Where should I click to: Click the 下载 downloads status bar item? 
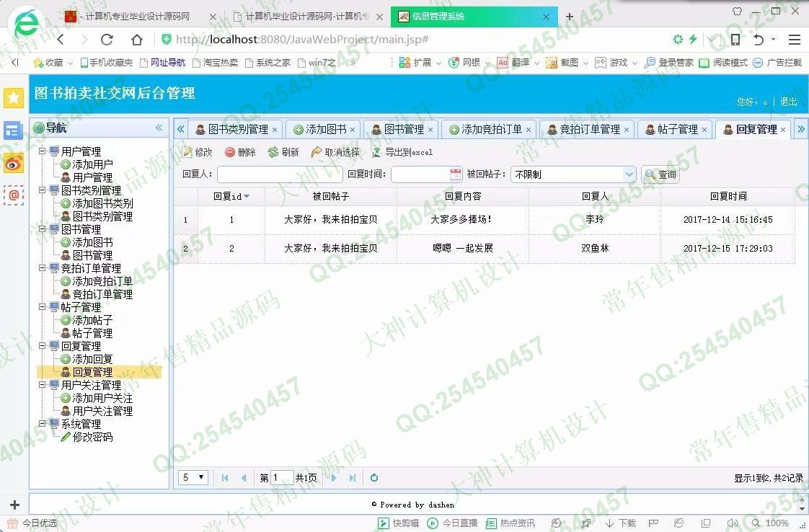click(621, 523)
